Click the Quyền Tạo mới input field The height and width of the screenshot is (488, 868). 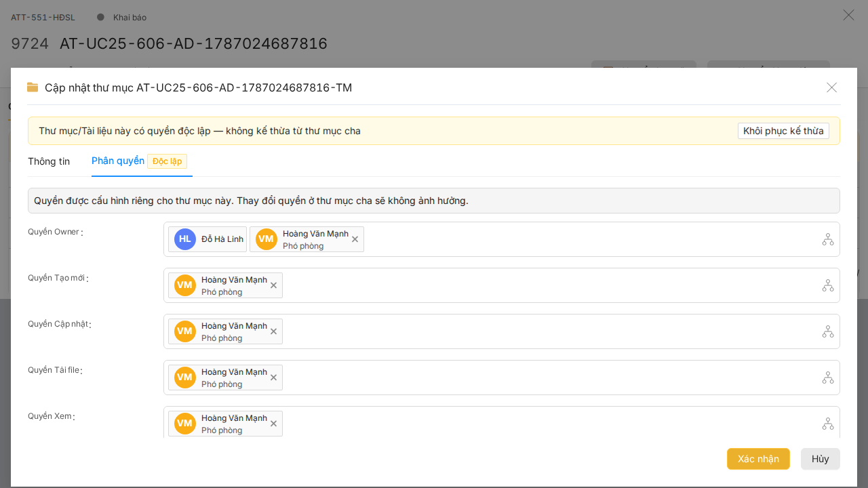[x=502, y=285]
